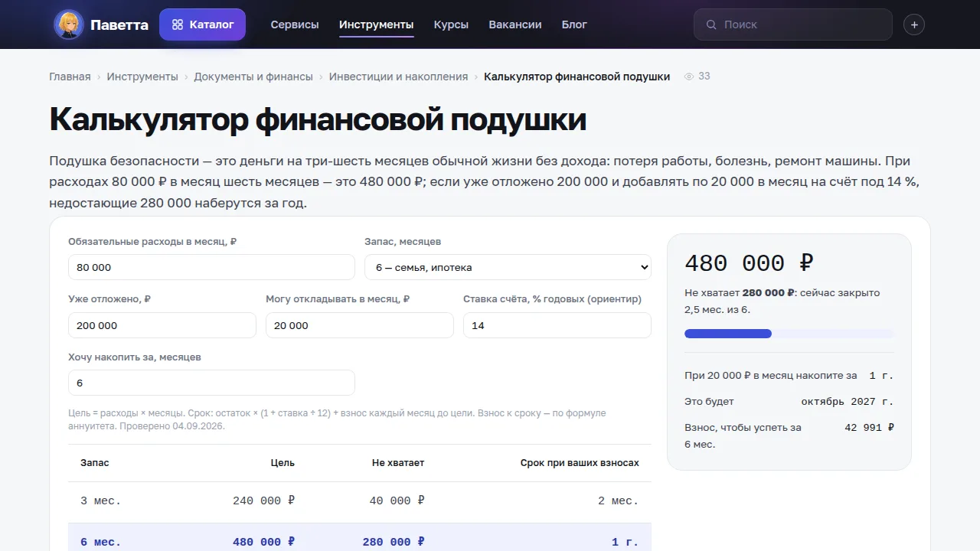This screenshot has width=980, height=551.
Task: Expand the Запас, месяцев dropdown
Action: pos(508,267)
